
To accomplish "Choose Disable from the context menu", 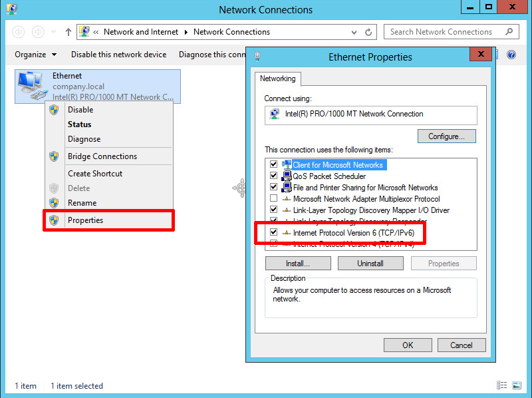I will [108, 110].
